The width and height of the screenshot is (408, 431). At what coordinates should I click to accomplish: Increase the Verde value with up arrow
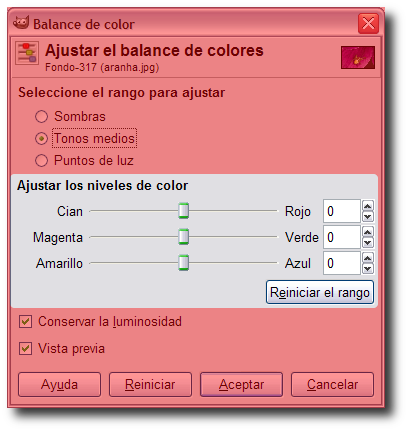coord(368,232)
